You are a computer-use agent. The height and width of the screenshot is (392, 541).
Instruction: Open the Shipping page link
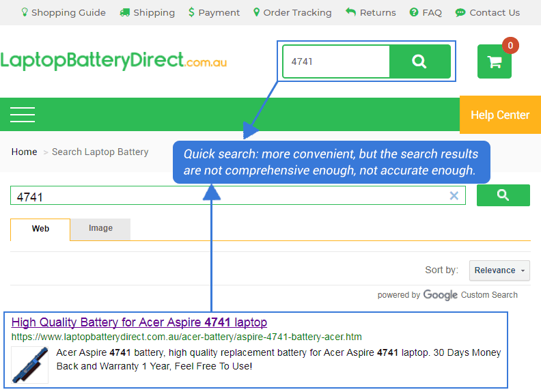[148, 13]
